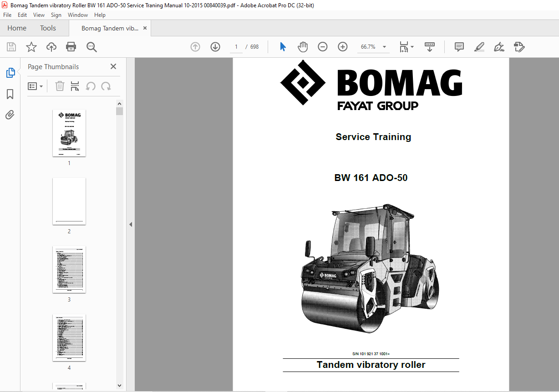
Task: Click the upload to cloud icon
Action: [51, 47]
